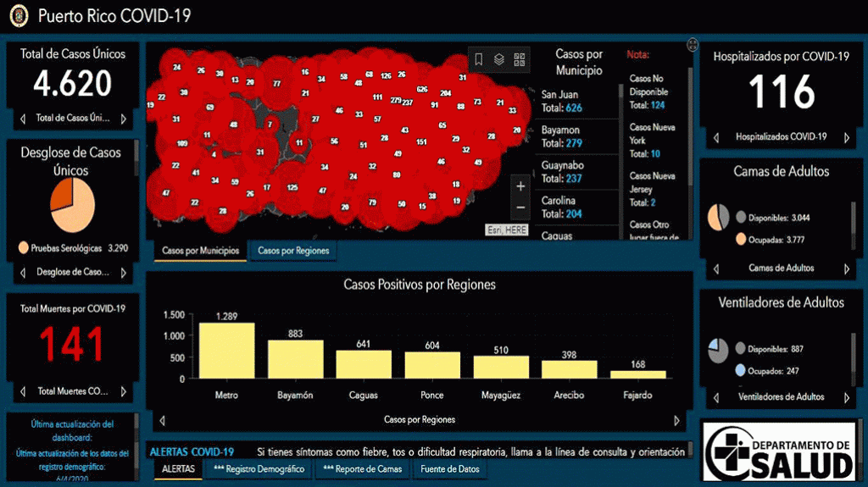Show next Total Muertes COVID-19 view
868x487 pixels.
(123, 392)
